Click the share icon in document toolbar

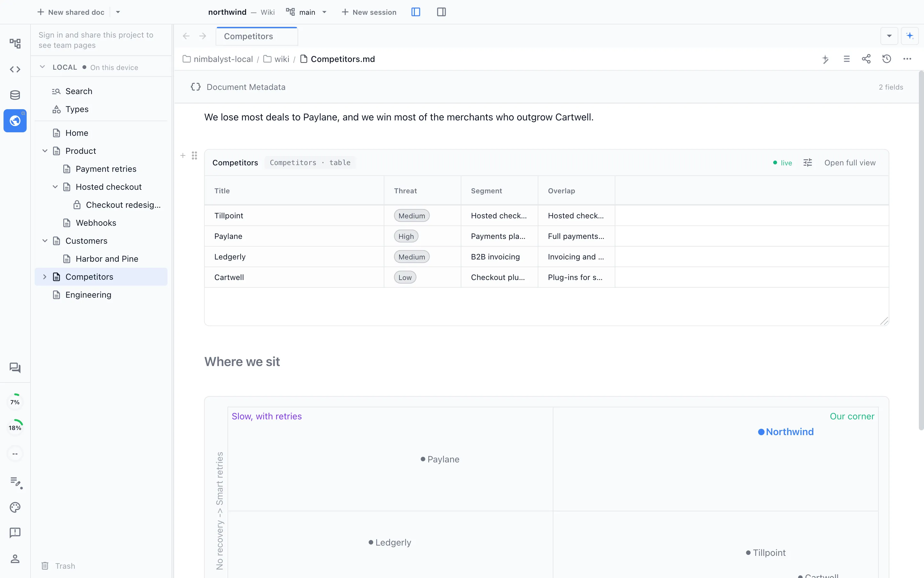(x=866, y=59)
